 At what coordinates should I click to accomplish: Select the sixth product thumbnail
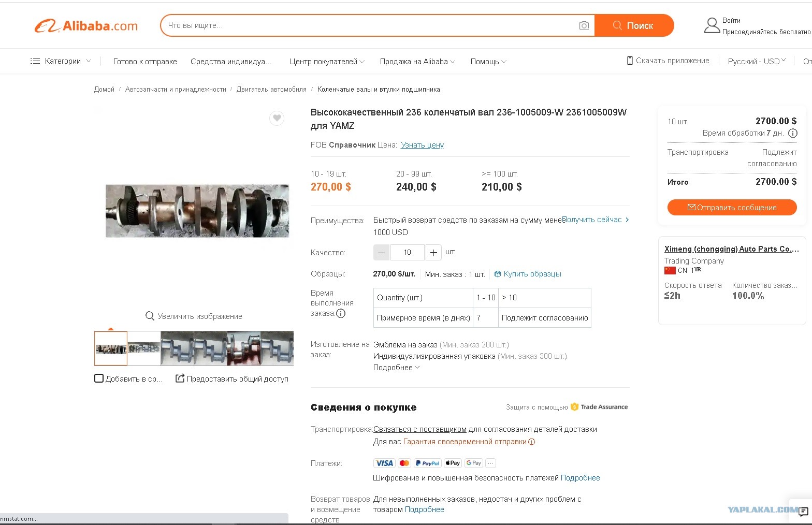(x=277, y=348)
